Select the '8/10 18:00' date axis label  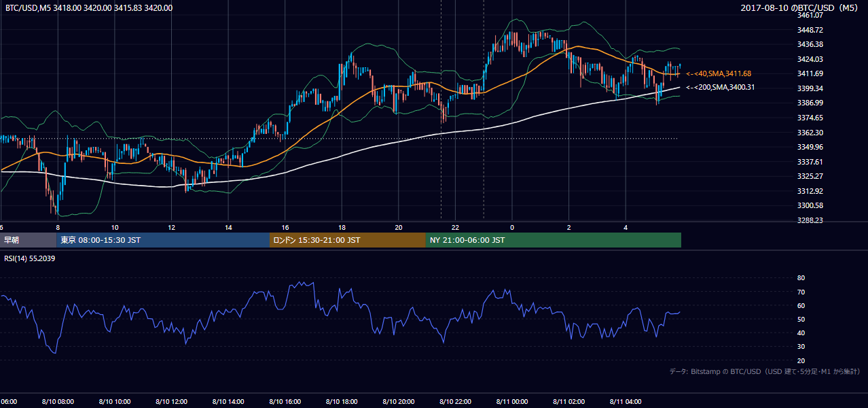coord(342,401)
